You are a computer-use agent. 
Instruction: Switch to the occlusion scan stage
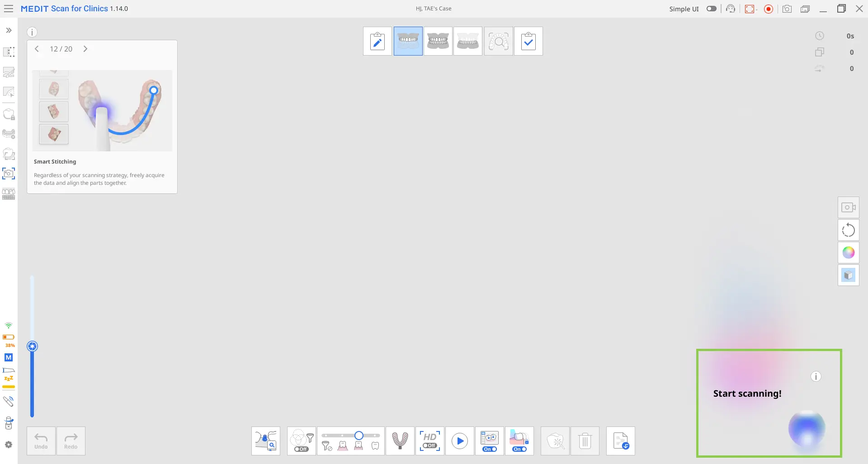tap(438, 41)
